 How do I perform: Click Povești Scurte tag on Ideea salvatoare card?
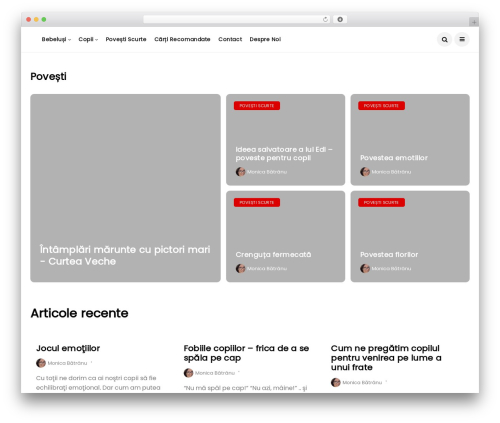pos(257,106)
